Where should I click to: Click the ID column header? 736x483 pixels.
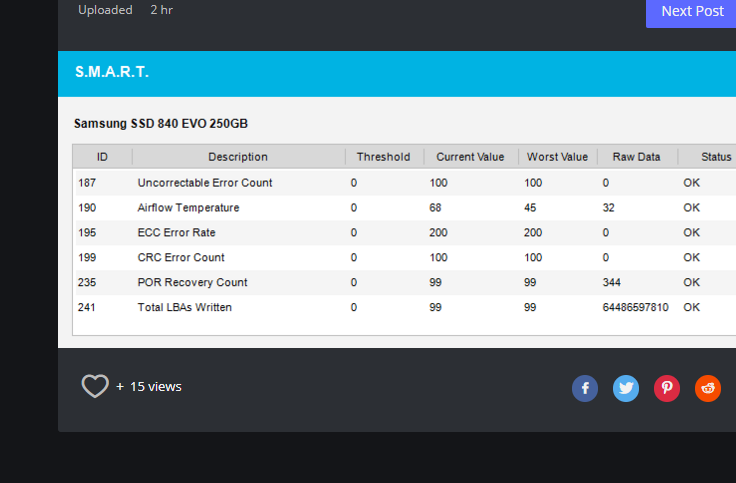pos(102,157)
